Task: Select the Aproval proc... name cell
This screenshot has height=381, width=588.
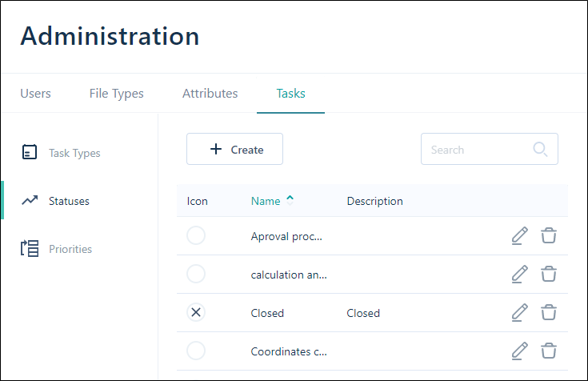Action: pyautogui.click(x=286, y=236)
